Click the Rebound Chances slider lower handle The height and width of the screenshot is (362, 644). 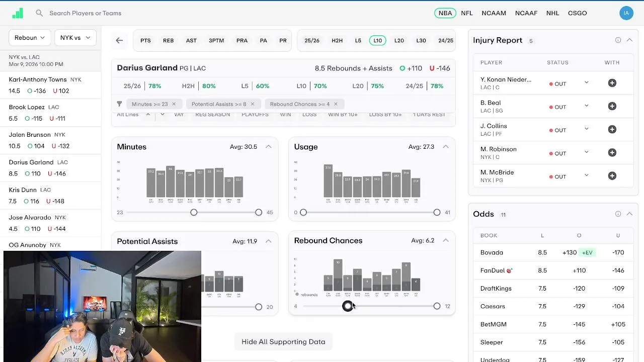[x=348, y=306]
